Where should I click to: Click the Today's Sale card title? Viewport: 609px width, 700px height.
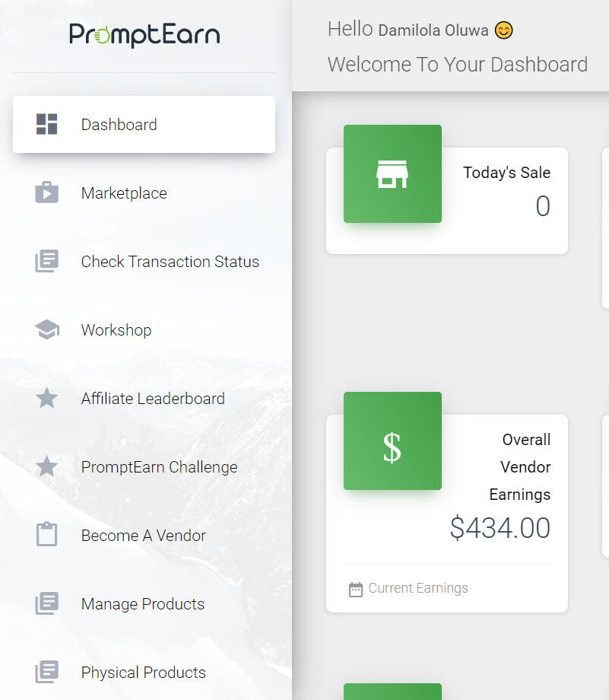[506, 172]
